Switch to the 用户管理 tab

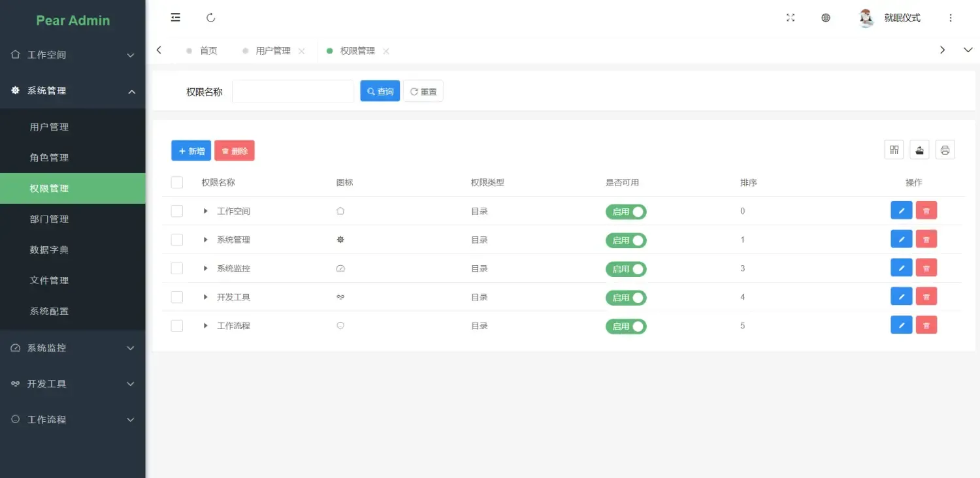click(272, 50)
